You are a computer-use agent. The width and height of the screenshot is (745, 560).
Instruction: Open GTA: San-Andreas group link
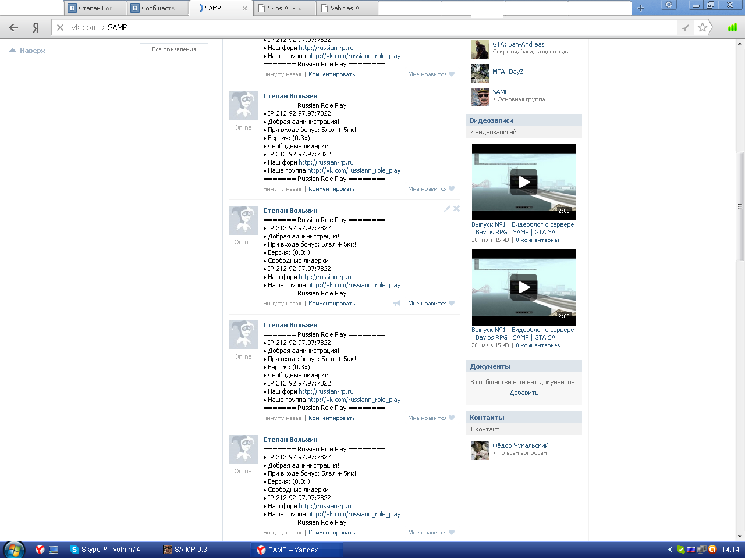[x=519, y=44]
